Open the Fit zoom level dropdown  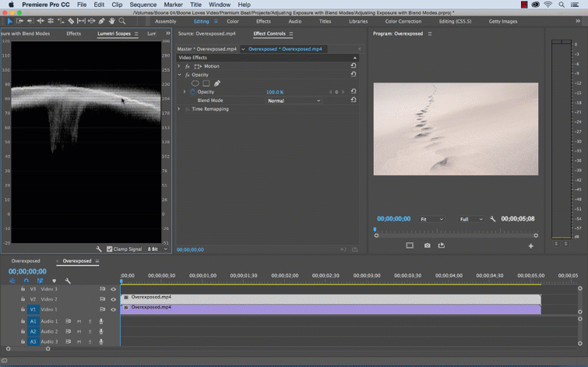[431, 219]
